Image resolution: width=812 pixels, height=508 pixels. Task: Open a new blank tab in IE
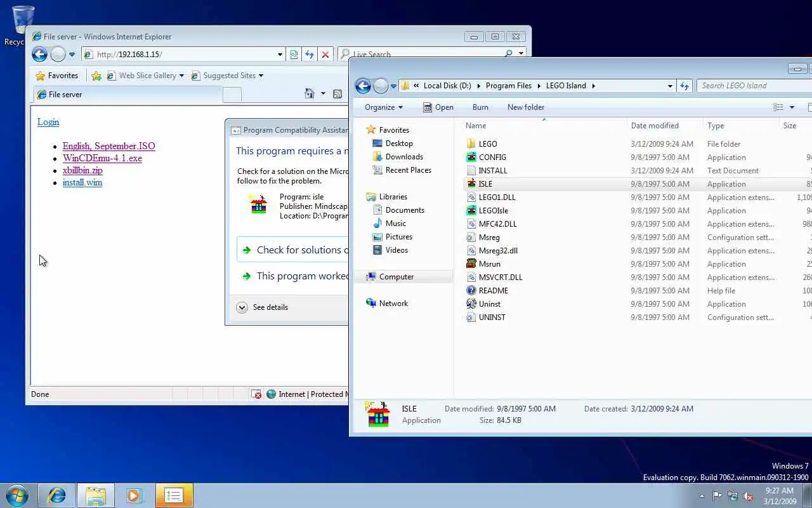coord(232,95)
